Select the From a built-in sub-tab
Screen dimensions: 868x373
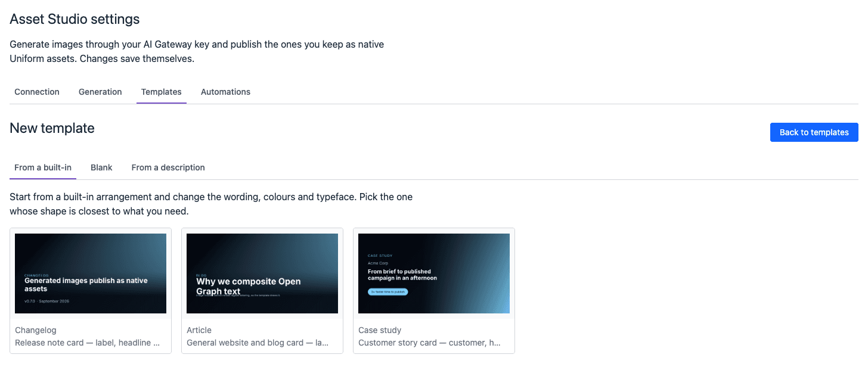[43, 167]
